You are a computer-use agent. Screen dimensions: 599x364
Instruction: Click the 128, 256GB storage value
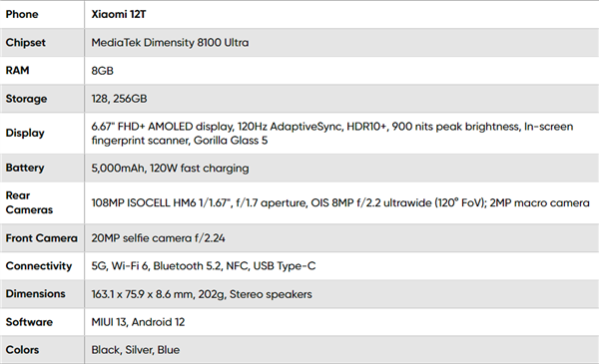119,99
